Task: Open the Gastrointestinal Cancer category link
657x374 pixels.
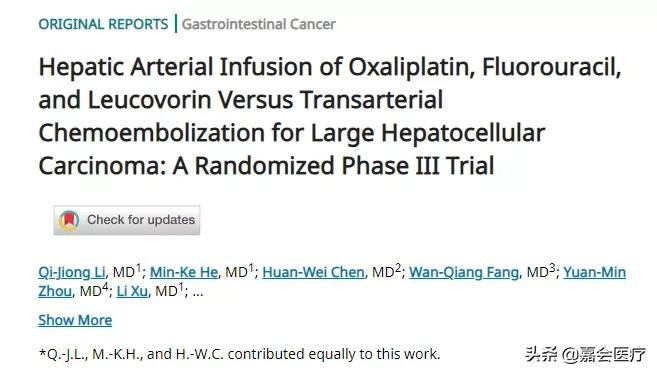Action: pyautogui.click(x=259, y=24)
